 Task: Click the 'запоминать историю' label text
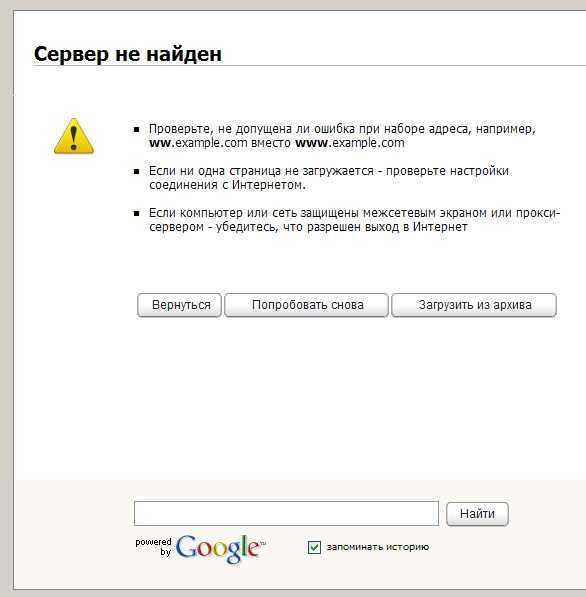click(378, 547)
